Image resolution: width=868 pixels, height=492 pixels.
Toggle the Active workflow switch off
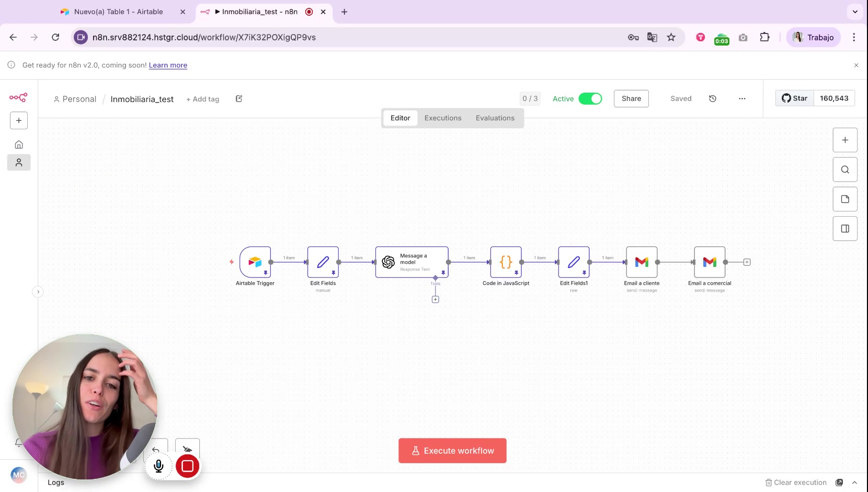point(590,98)
